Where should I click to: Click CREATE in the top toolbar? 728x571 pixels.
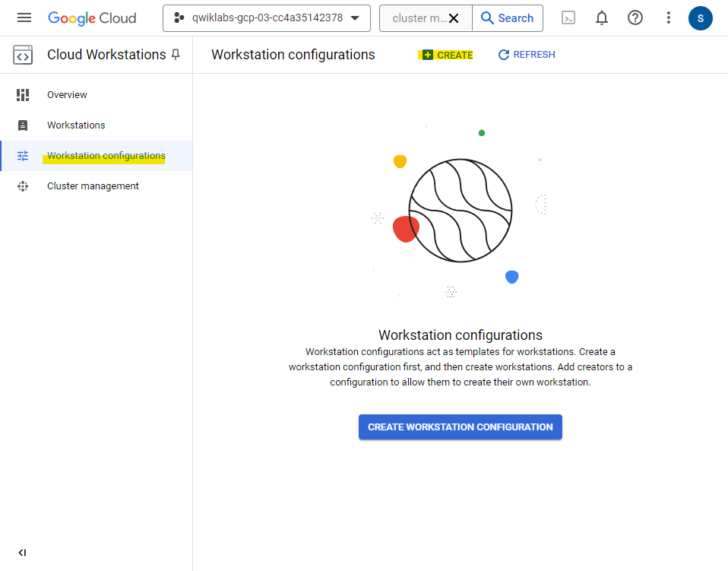(448, 55)
